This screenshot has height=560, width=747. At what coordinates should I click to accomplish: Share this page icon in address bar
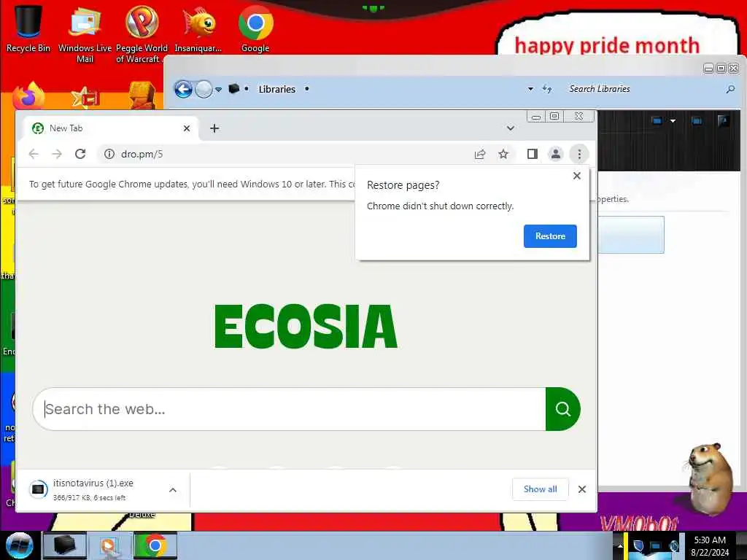480,154
